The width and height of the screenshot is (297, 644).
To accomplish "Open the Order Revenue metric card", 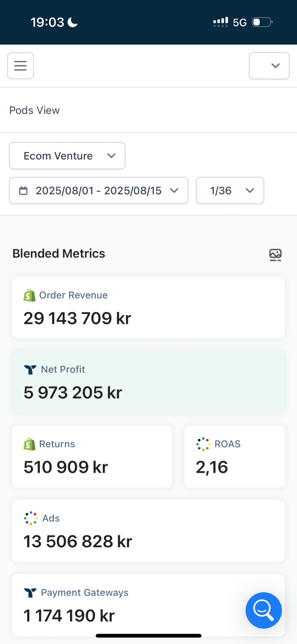I will pos(148,308).
